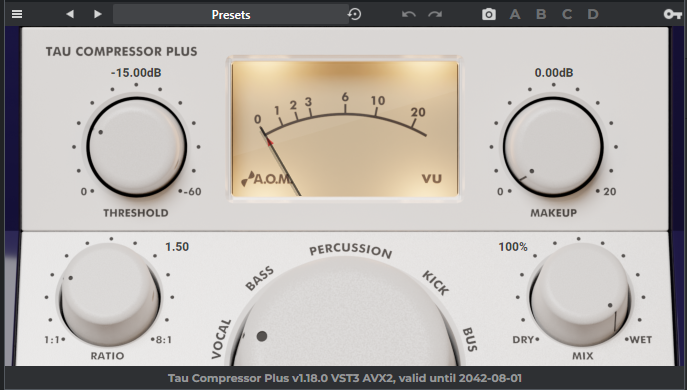Select snapshot slot C
Image resolution: width=687 pixels, height=390 pixels.
(x=567, y=14)
